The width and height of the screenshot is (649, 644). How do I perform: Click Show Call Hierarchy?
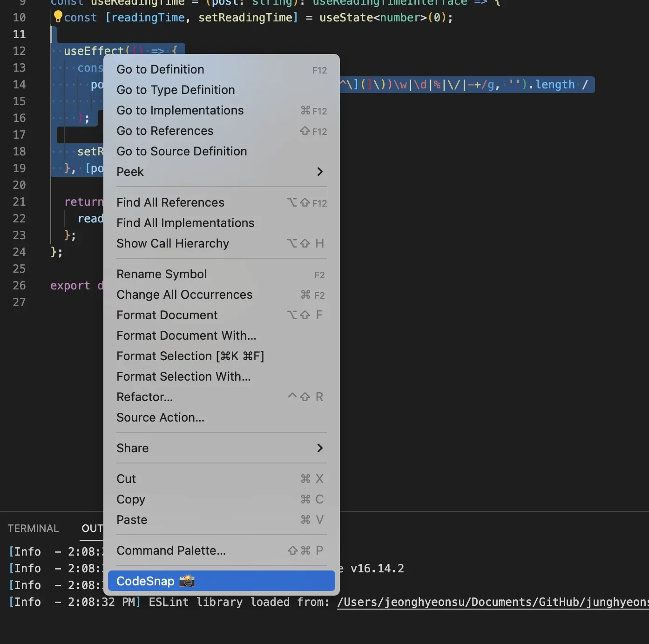point(173,243)
